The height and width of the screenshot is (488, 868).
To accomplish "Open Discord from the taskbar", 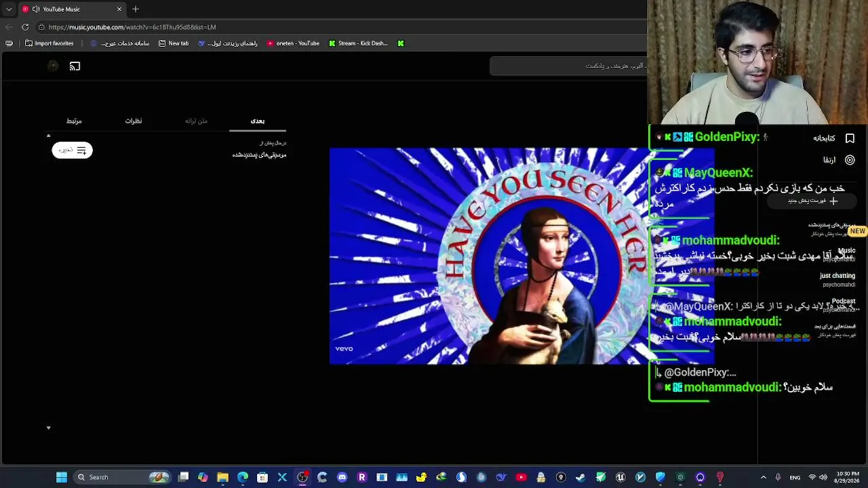I will pyautogui.click(x=342, y=477).
